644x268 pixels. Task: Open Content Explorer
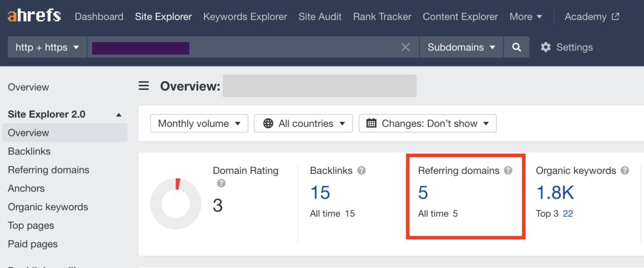pyautogui.click(x=460, y=17)
